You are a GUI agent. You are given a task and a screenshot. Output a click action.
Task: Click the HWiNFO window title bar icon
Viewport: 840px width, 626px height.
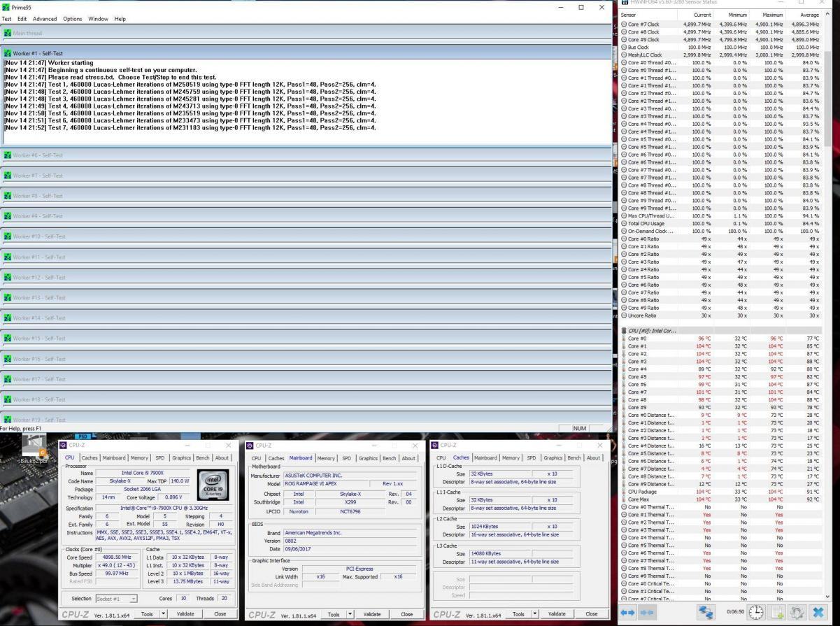pos(625,3)
